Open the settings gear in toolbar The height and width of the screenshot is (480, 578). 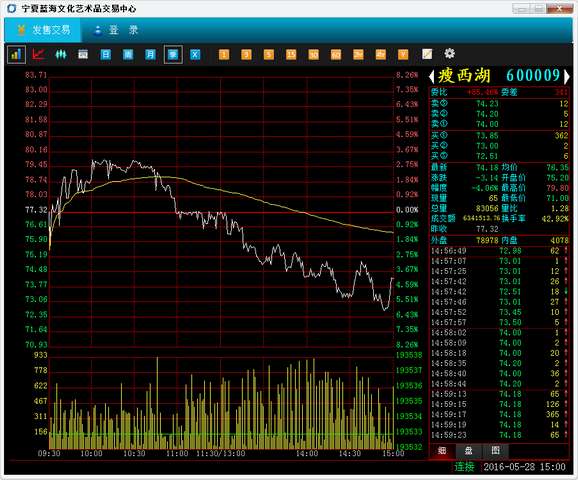tap(449, 54)
